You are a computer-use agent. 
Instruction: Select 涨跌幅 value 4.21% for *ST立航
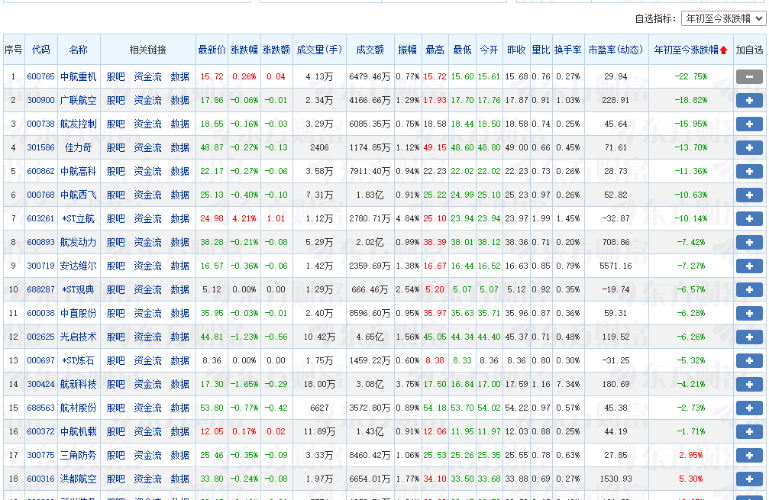tap(244, 219)
